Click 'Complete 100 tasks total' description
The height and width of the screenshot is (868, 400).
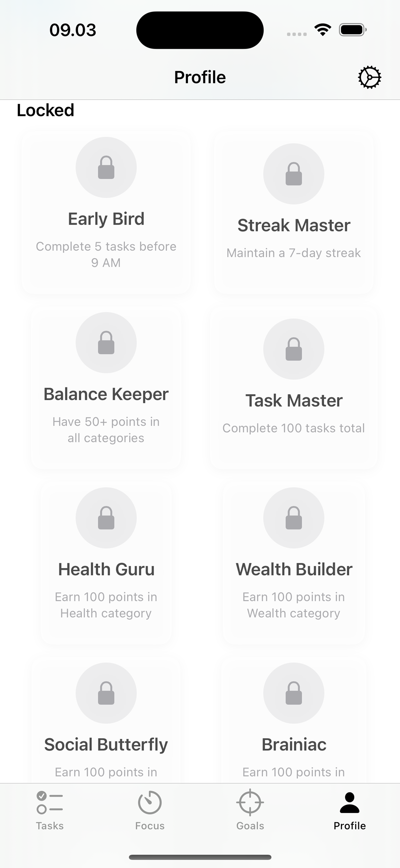click(294, 428)
